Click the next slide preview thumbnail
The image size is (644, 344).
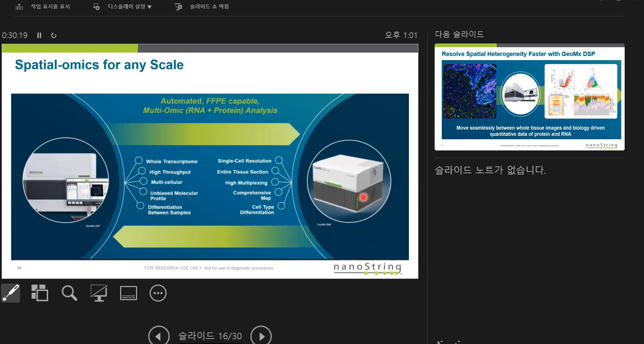(530, 97)
